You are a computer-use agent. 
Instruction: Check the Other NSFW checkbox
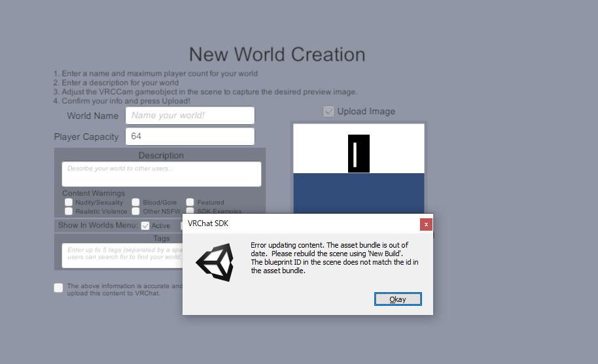pos(136,211)
